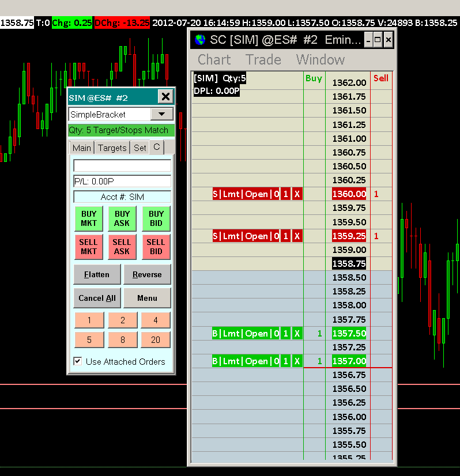Select the buy order label at 1357.50
This screenshot has height=476, width=460.
246,334
